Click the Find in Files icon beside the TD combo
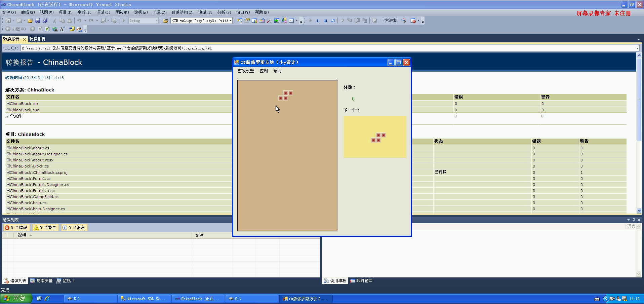 [165, 21]
